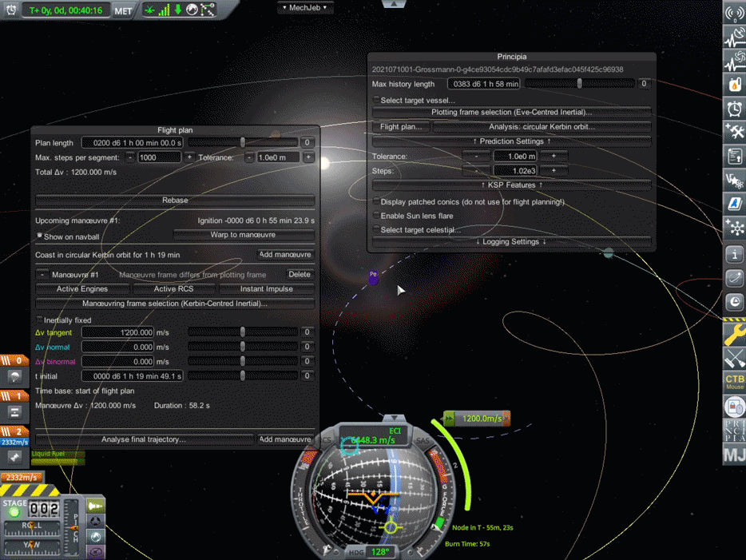The height and width of the screenshot is (560, 746).
Task: Select the antenna icon atop the right toolbar
Action: click(735, 12)
